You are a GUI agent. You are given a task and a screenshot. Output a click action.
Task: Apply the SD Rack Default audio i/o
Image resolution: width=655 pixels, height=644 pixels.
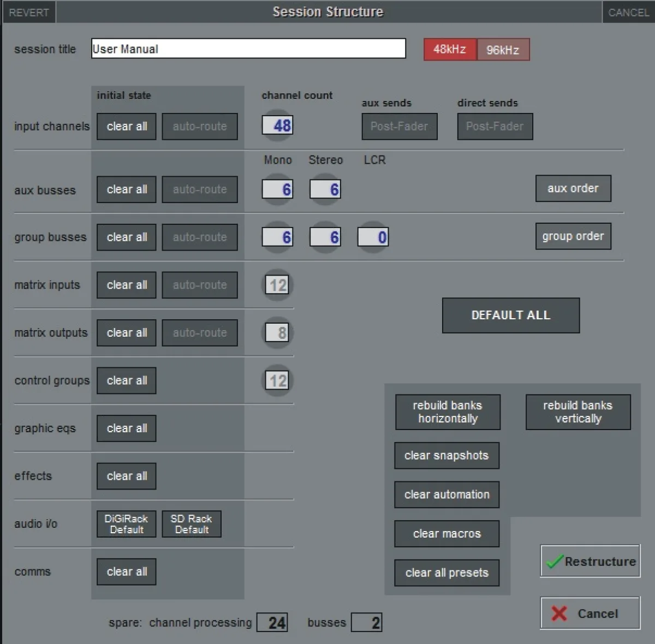[x=192, y=524]
